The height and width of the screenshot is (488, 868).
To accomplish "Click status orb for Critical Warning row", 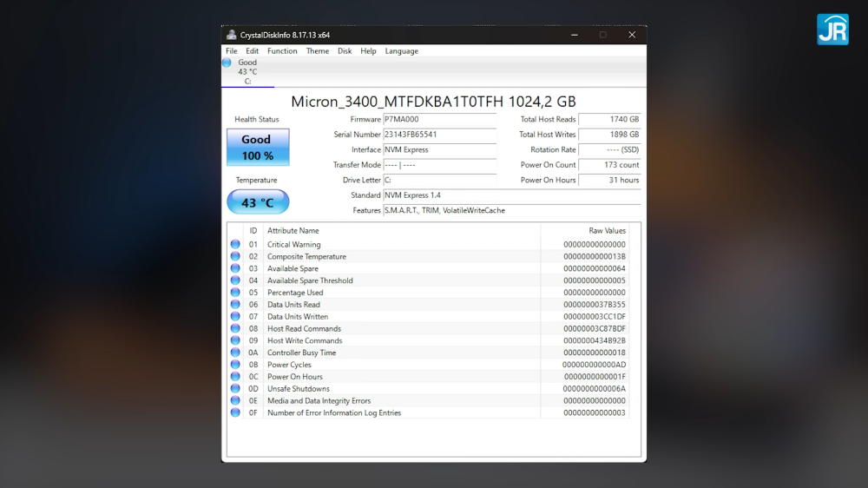I will (x=235, y=244).
